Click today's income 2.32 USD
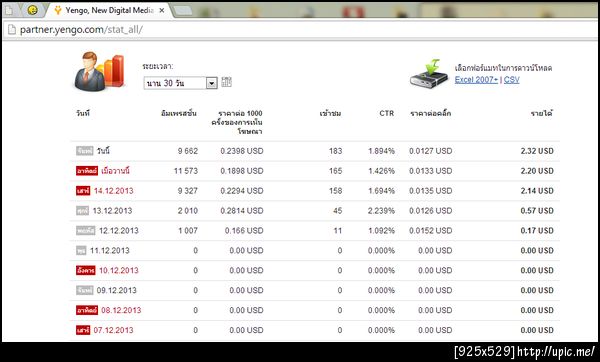The image size is (600, 362). (x=537, y=151)
